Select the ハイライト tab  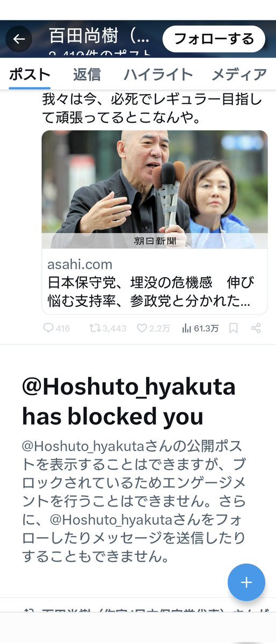click(158, 75)
